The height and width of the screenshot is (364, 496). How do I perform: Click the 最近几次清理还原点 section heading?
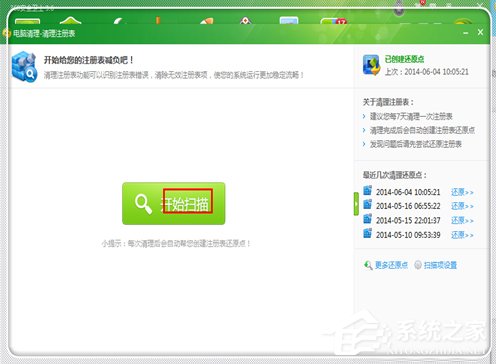coord(395,175)
